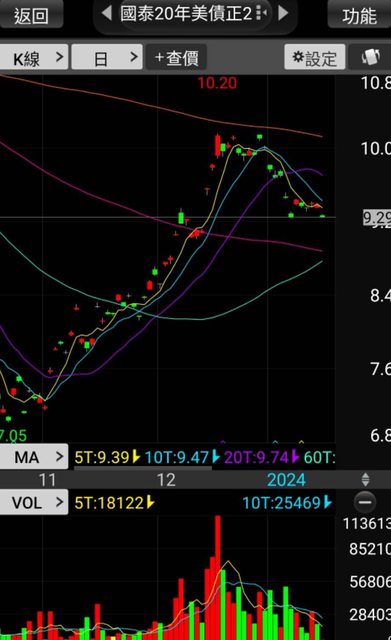The image size is (391, 640).
Task: Tap the 9.29 current price marker
Action: pos(377,217)
